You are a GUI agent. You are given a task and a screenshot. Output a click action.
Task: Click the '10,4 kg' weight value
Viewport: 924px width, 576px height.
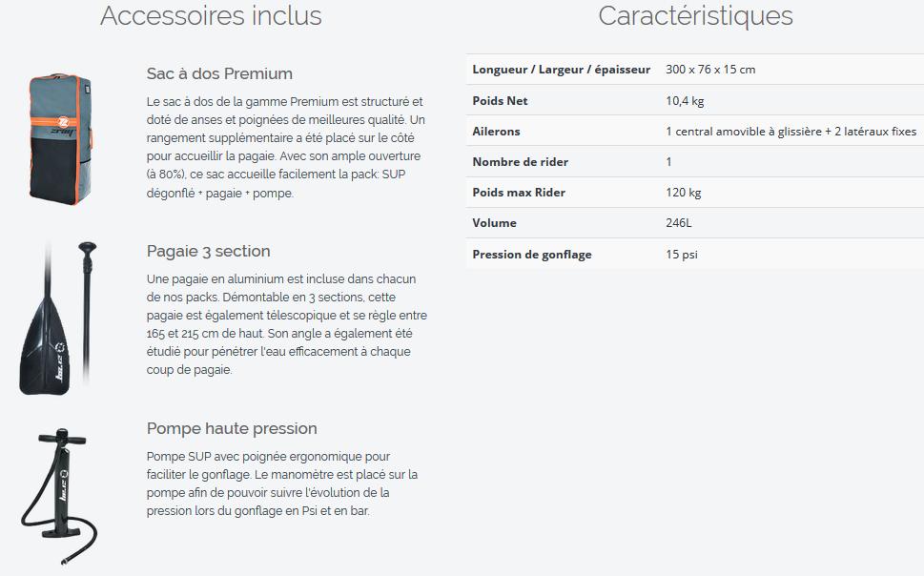pos(685,101)
